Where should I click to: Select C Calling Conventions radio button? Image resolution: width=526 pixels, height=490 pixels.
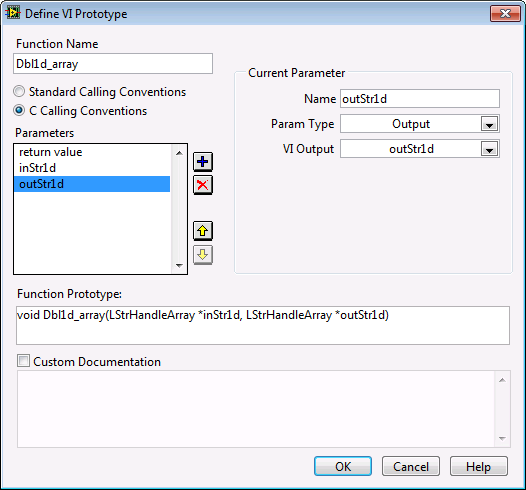19,110
